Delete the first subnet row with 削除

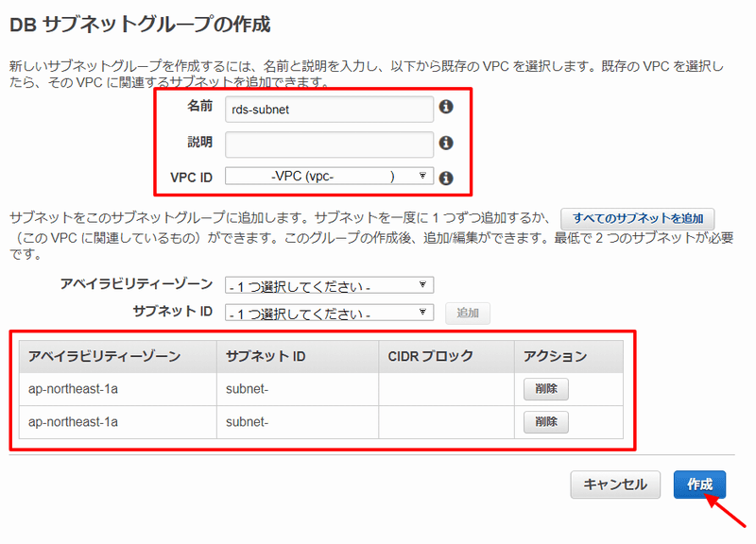545,388
